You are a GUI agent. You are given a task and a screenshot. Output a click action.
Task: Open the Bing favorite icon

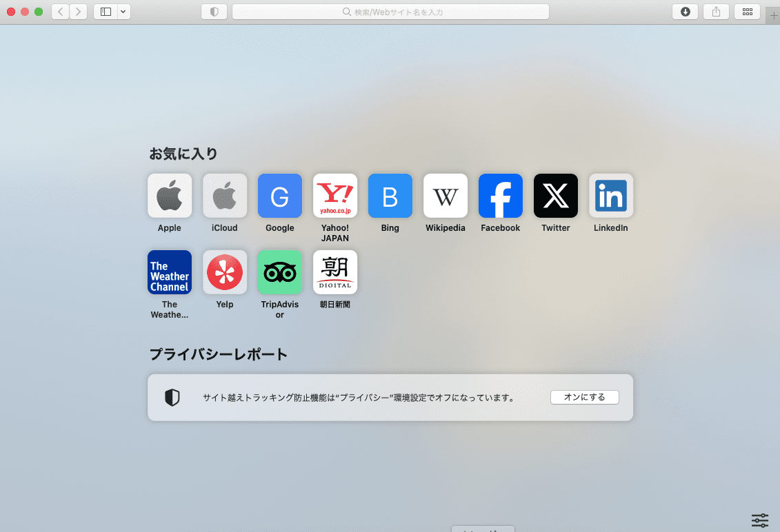pos(390,196)
